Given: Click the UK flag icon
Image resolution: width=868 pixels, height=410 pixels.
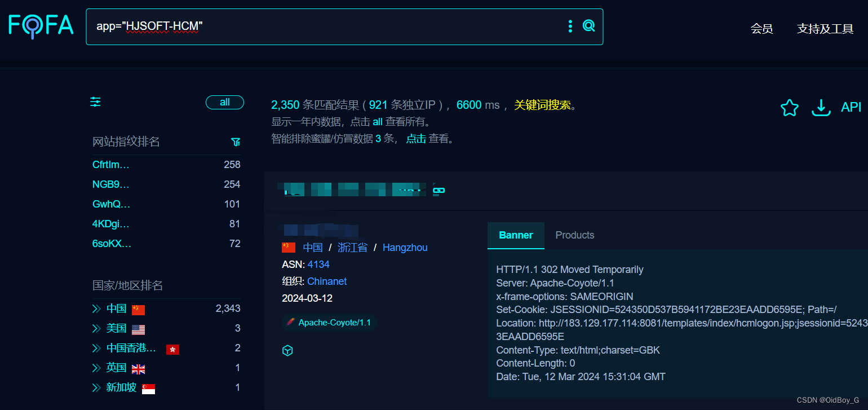Looking at the screenshot, I should [x=138, y=369].
